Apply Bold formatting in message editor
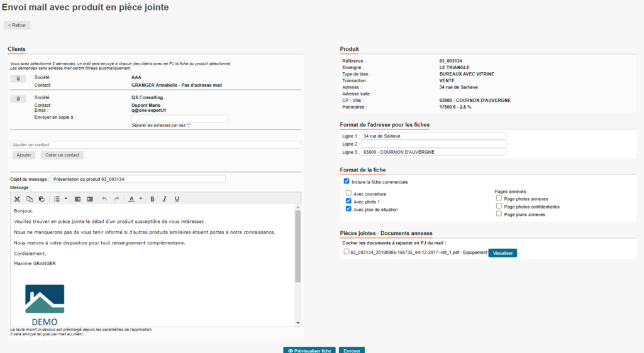644x353 pixels. tap(152, 199)
